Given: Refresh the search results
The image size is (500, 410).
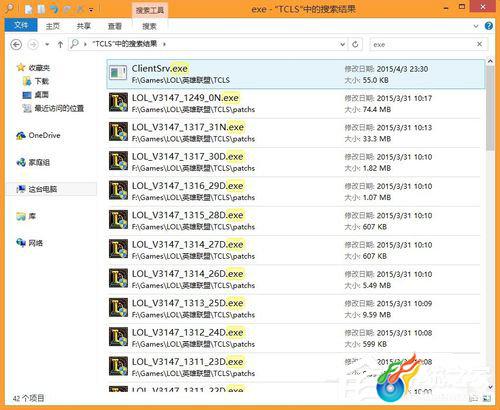Looking at the screenshot, I should [x=355, y=44].
